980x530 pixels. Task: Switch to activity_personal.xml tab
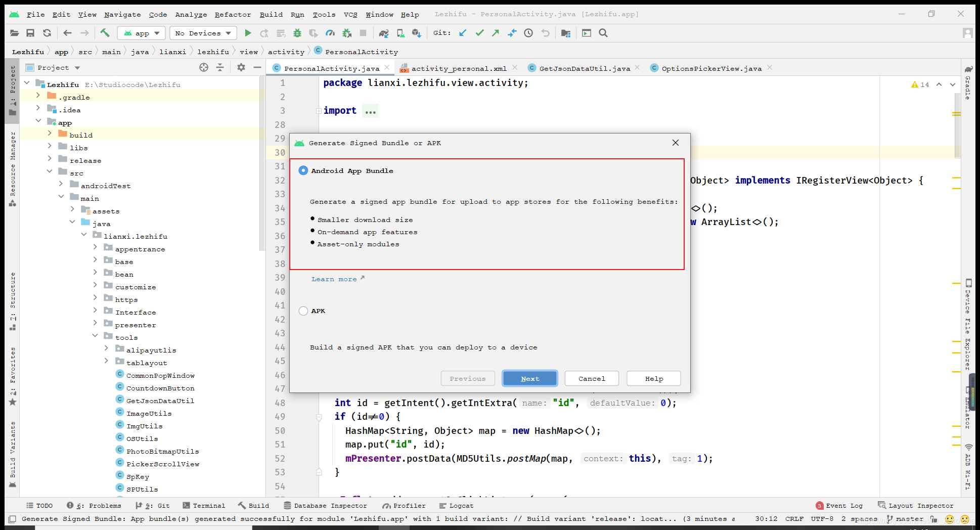tap(459, 68)
